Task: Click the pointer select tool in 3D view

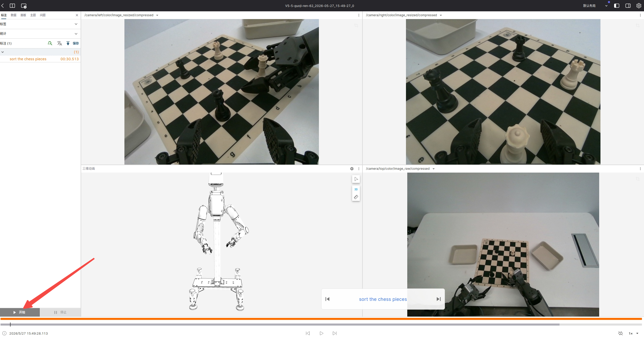Action: (356, 179)
